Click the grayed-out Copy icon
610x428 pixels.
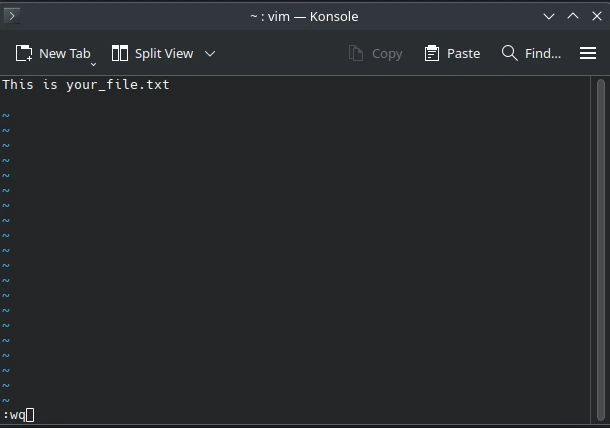356,53
